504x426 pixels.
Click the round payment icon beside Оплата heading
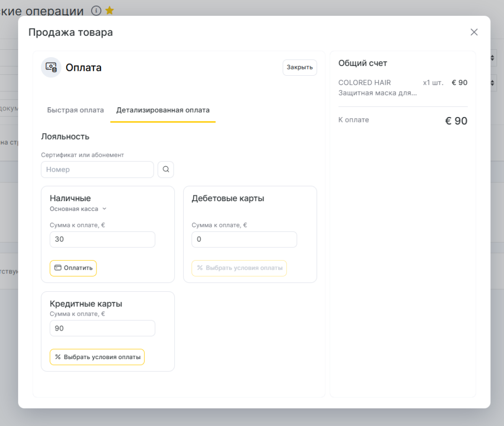click(51, 67)
